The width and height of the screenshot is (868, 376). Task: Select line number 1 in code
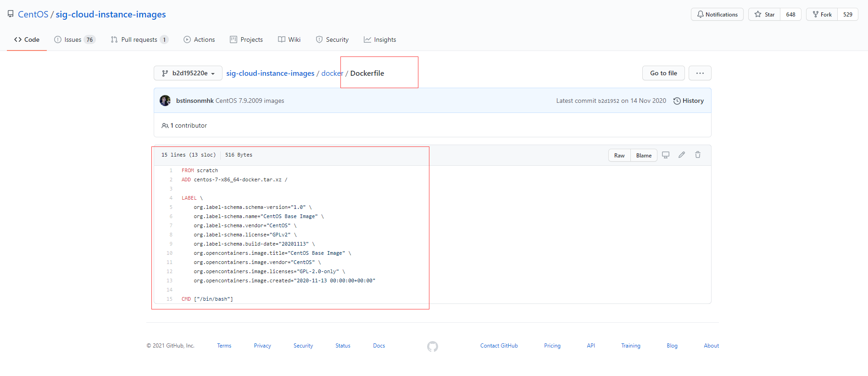[171, 170]
